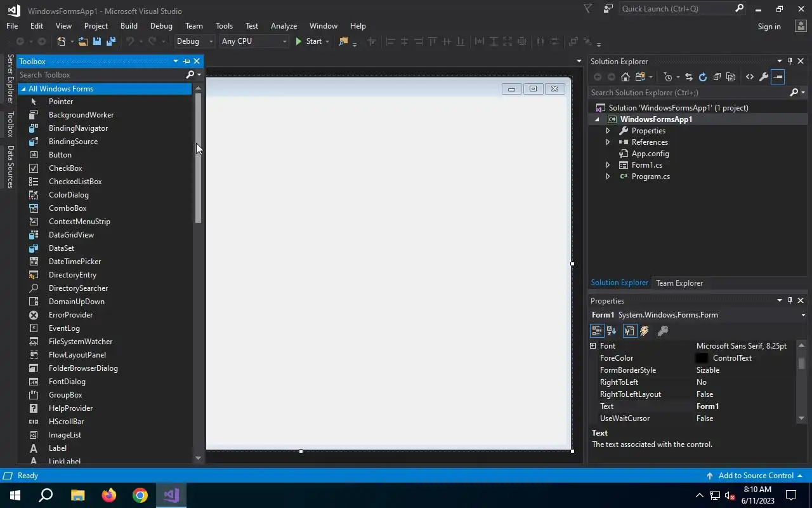Show the Properties page button in Properties panel
This screenshot has width=812, height=508.
click(629, 331)
